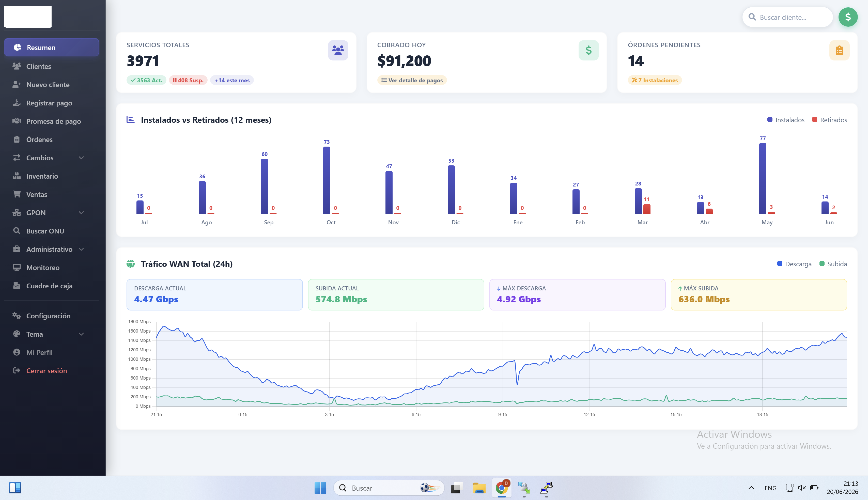
Task: Expand the GPON submenu chevron
Action: coord(81,213)
